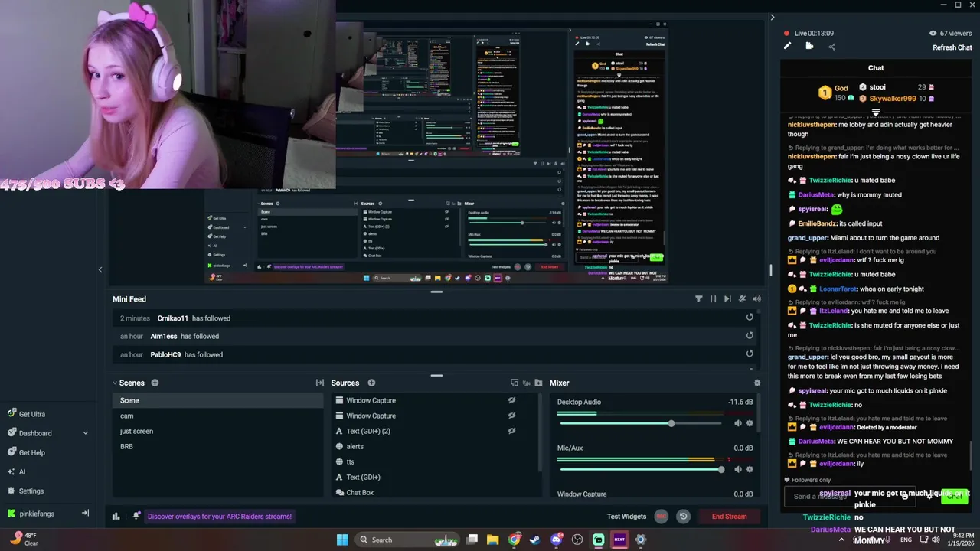
Task: Open Steam from the taskbar
Action: click(534, 540)
